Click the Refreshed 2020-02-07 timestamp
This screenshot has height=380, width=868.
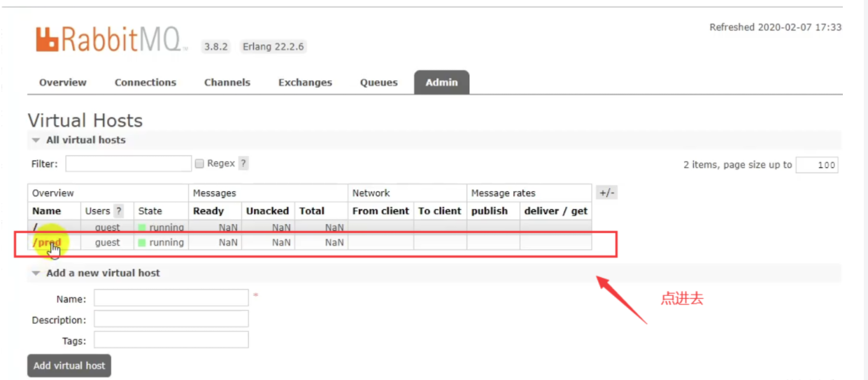tap(775, 27)
